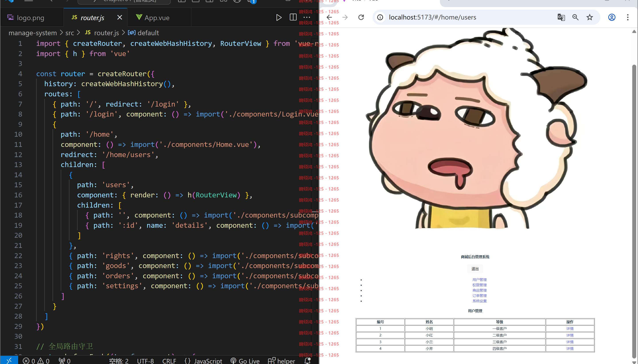Open 详情 for user 小兰
Image resolution: width=638 pixels, height=364 pixels.
point(570,342)
